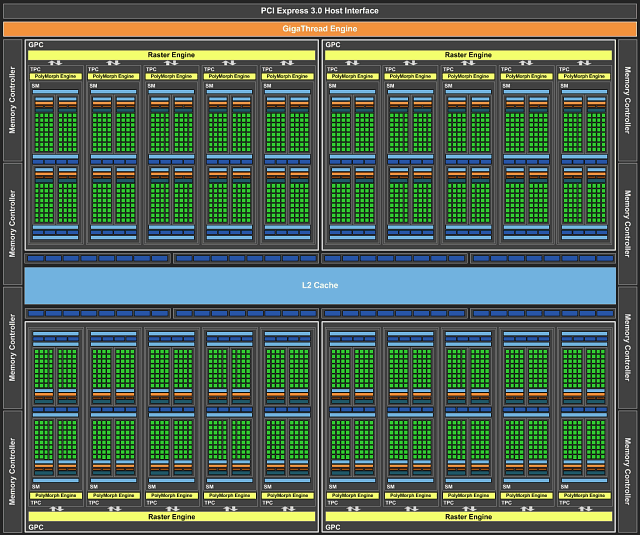Select the topmost Memory Controller on the left edge
This screenshot has height=535, width=640.
click(12, 100)
